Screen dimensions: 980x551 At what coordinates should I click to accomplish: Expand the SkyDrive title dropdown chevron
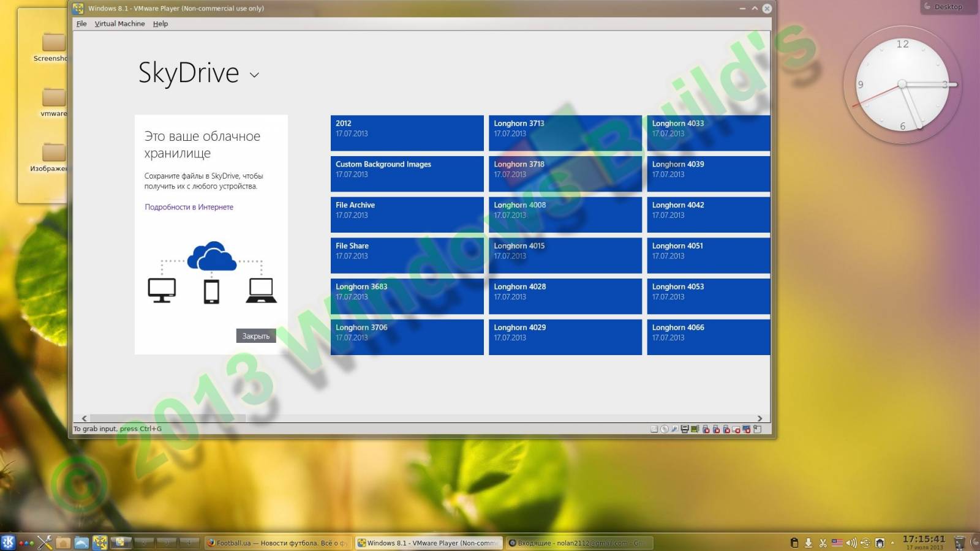[254, 75]
